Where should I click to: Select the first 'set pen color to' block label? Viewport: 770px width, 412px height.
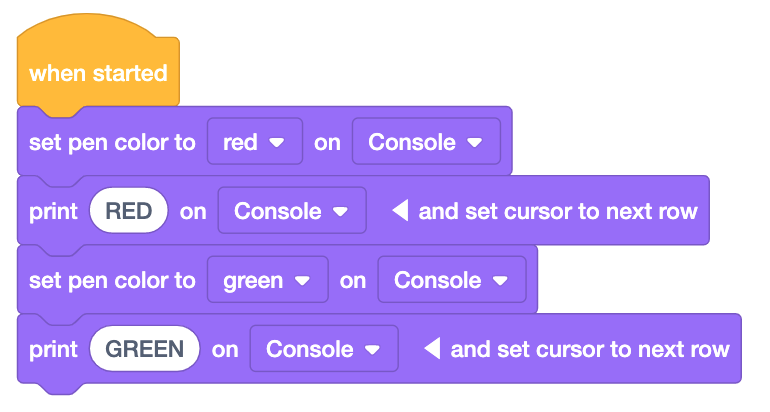tap(112, 142)
